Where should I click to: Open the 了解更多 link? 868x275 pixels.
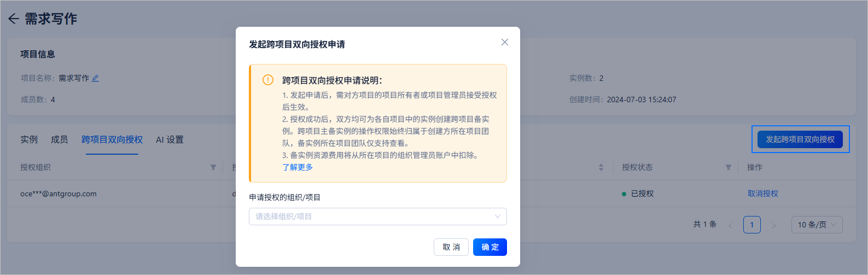pyautogui.click(x=298, y=167)
